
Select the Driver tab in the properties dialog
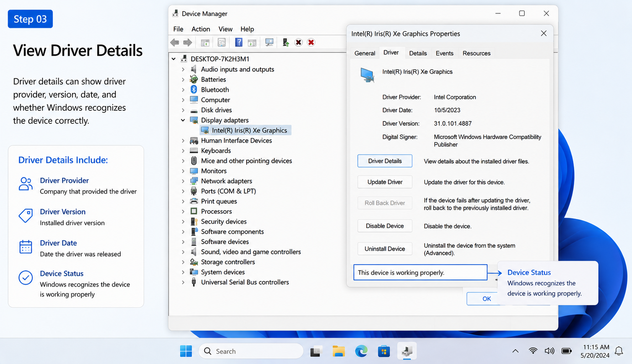[x=391, y=52]
